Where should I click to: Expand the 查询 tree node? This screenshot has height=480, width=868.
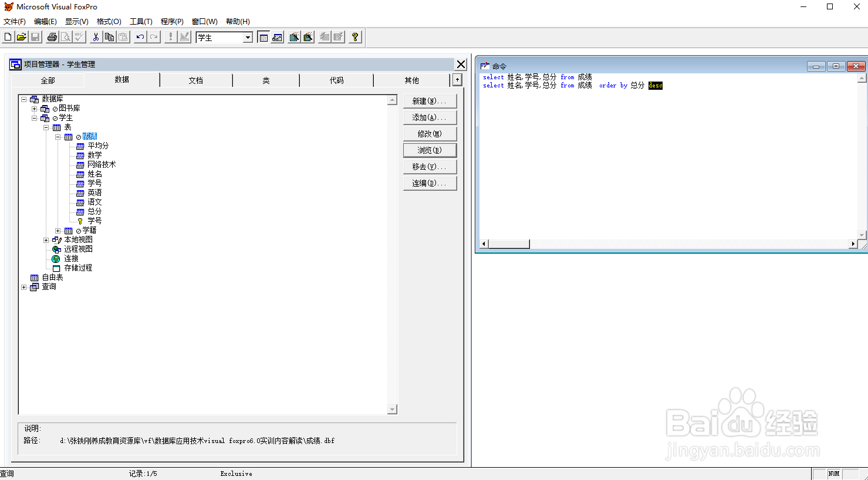24,287
